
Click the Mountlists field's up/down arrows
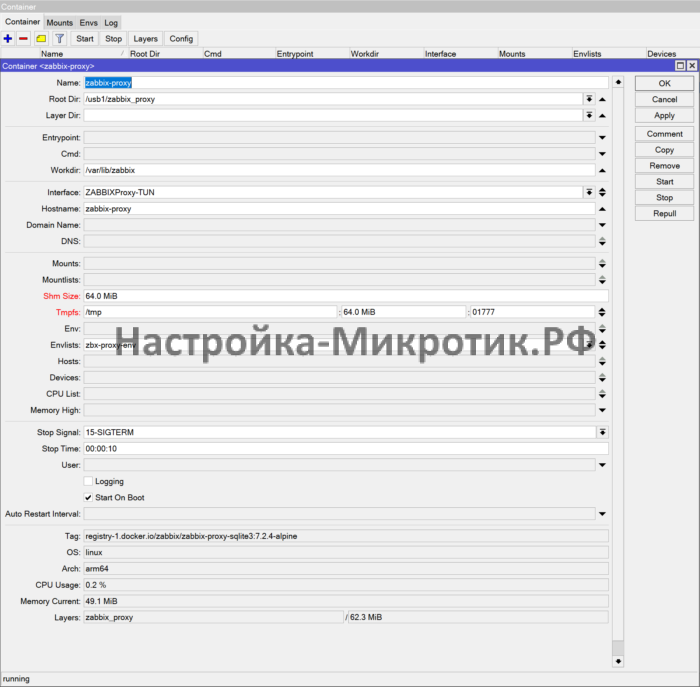[602, 280]
